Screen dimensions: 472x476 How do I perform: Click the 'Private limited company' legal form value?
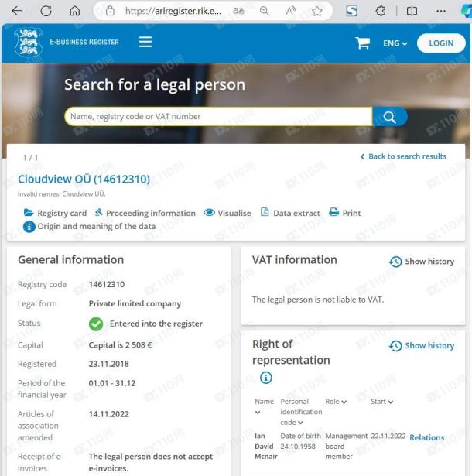point(135,304)
